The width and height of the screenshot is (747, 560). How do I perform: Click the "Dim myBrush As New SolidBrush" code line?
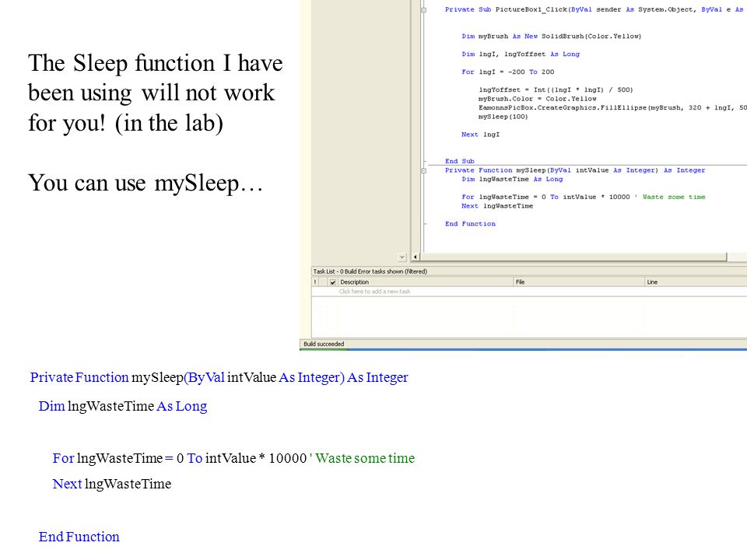552,37
